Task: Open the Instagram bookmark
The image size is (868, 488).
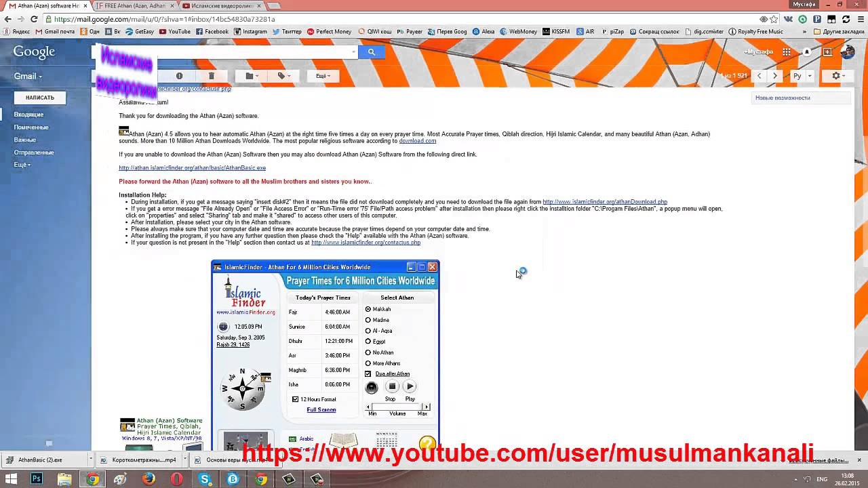Action: point(251,31)
